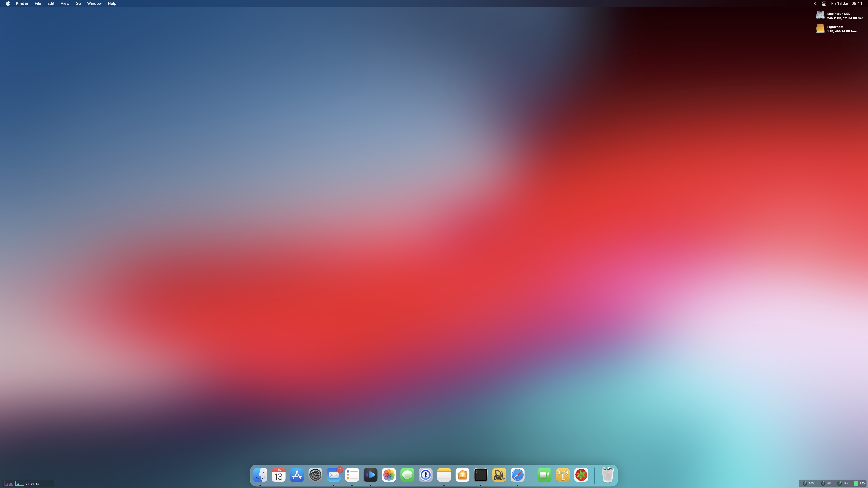The height and width of the screenshot is (488, 868).
Task: Open the Trash
Action: 608,475
